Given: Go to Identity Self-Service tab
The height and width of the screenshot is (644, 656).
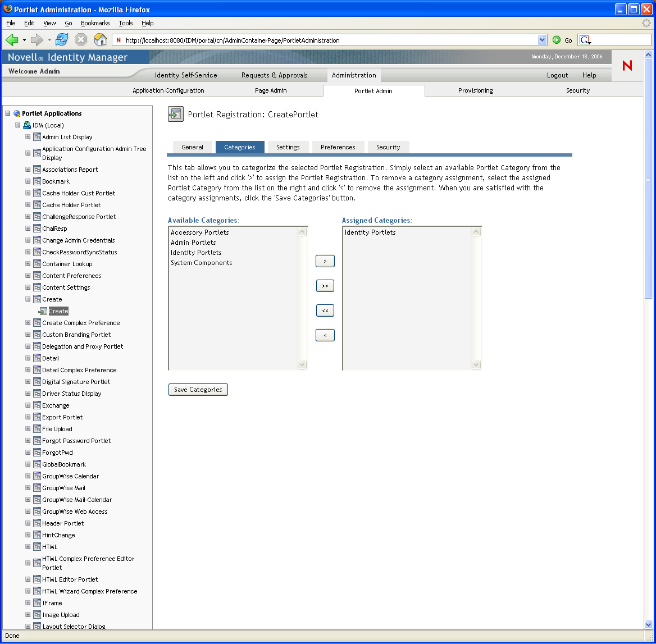Looking at the screenshot, I should coord(186,75).
